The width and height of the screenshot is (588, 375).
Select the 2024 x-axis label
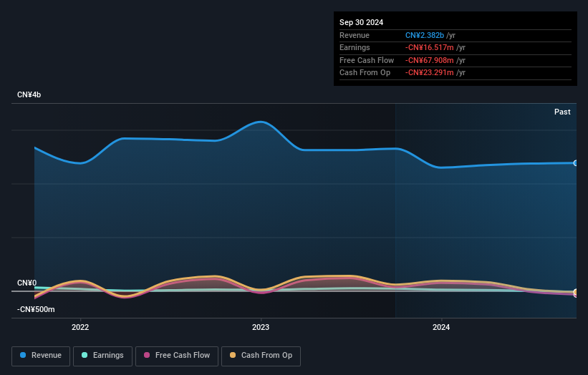[x=441, y=328]
